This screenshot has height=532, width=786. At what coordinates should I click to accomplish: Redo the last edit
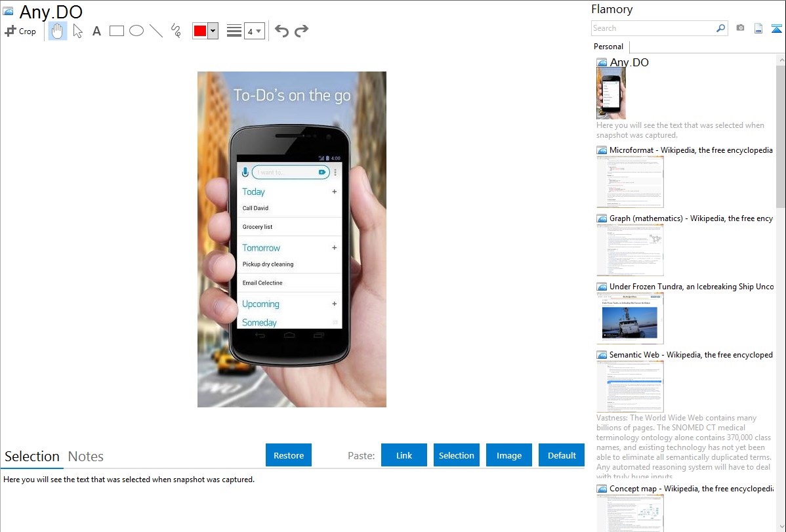click(301, 31)
